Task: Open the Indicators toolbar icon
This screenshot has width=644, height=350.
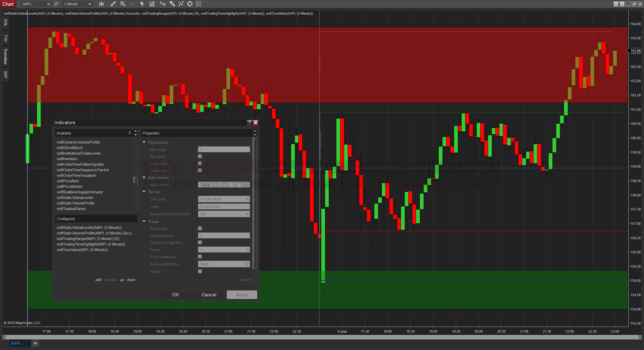Action: 181,4
